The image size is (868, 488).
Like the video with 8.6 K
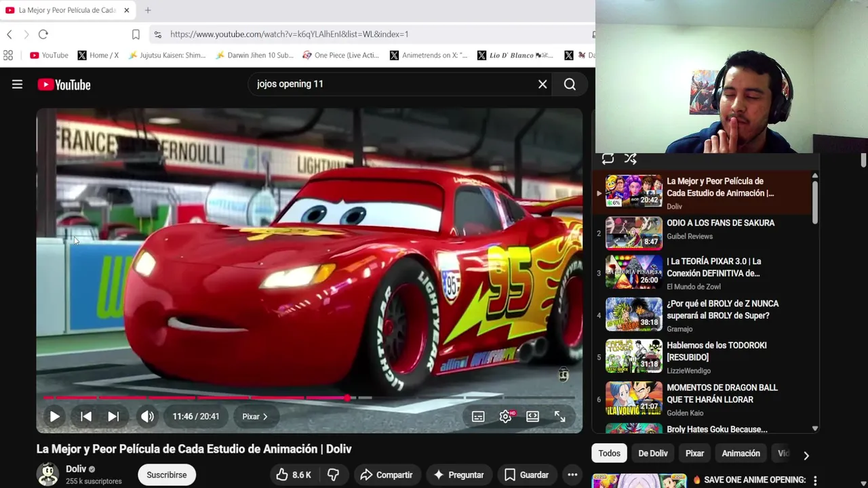[x=293, y=474]
